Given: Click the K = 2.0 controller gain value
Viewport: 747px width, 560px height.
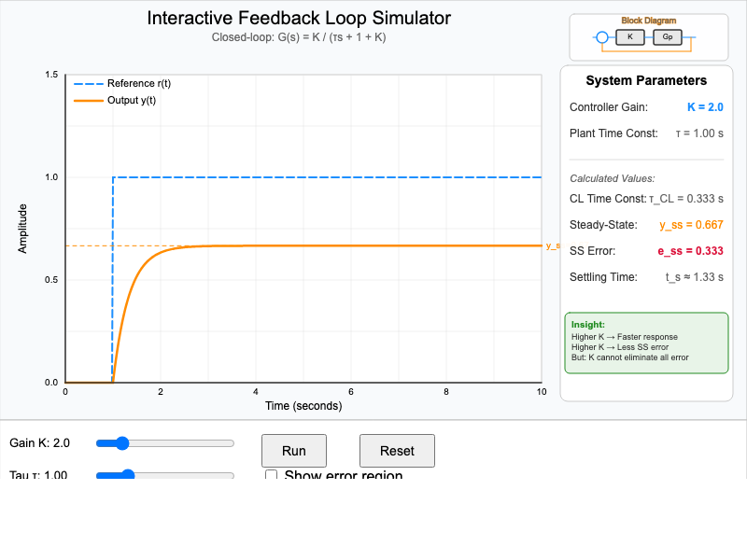Looking at the screenshot, I should [x=705, y=107].
